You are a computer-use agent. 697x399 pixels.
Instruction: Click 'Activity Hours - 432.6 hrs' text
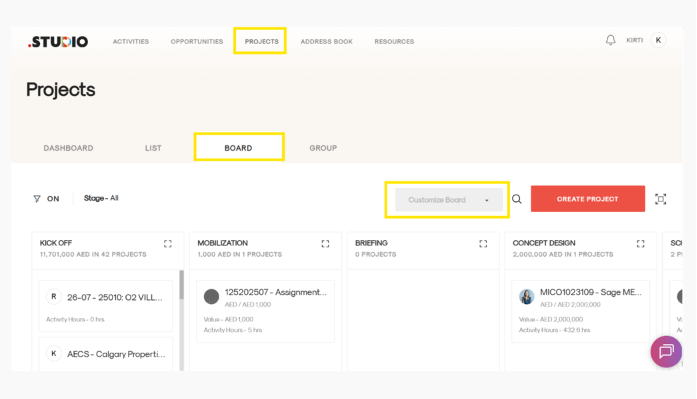[x=555, y=330]
